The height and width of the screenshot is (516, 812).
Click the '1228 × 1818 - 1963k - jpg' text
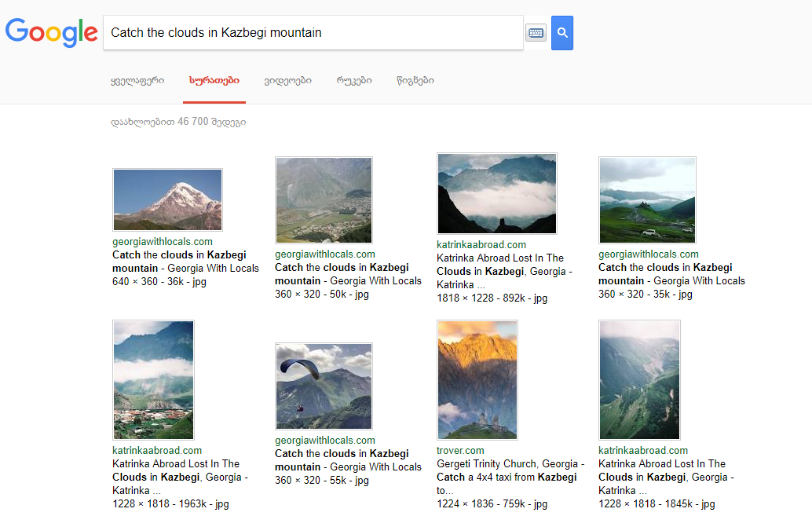171,504
